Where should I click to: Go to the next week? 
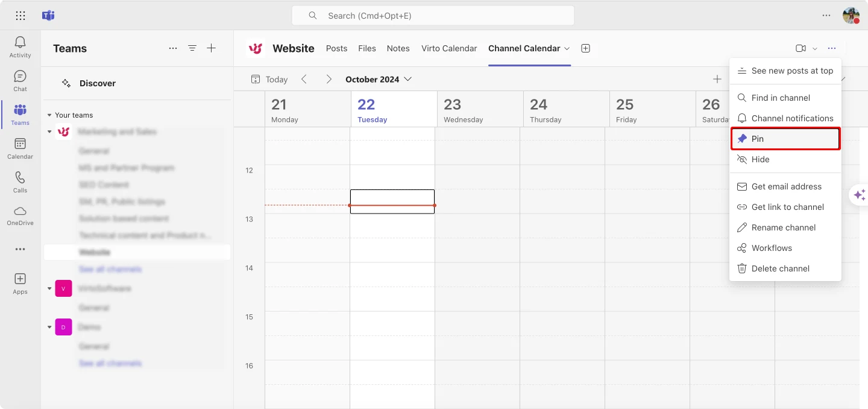(329, 79)
